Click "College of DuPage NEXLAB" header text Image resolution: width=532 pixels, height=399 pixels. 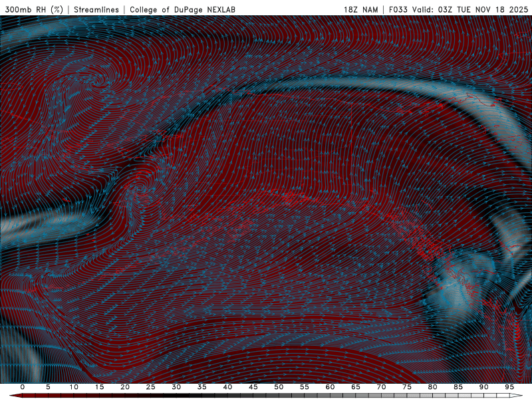click(182, 9)
